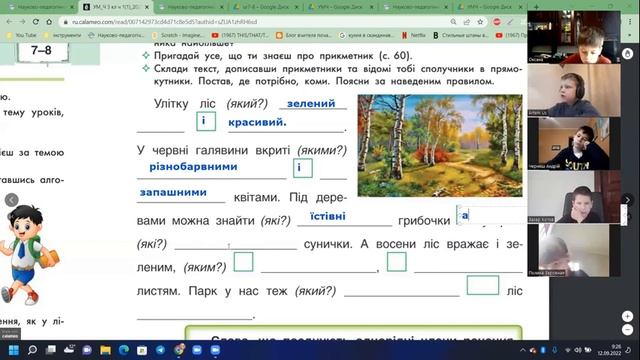This screenshot has height=360, width=640.
Task: Show hidden system tray icons
Action: coord(522,350)
